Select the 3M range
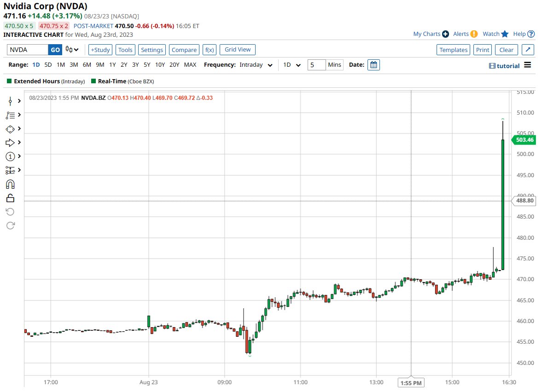 pos(74,65)
